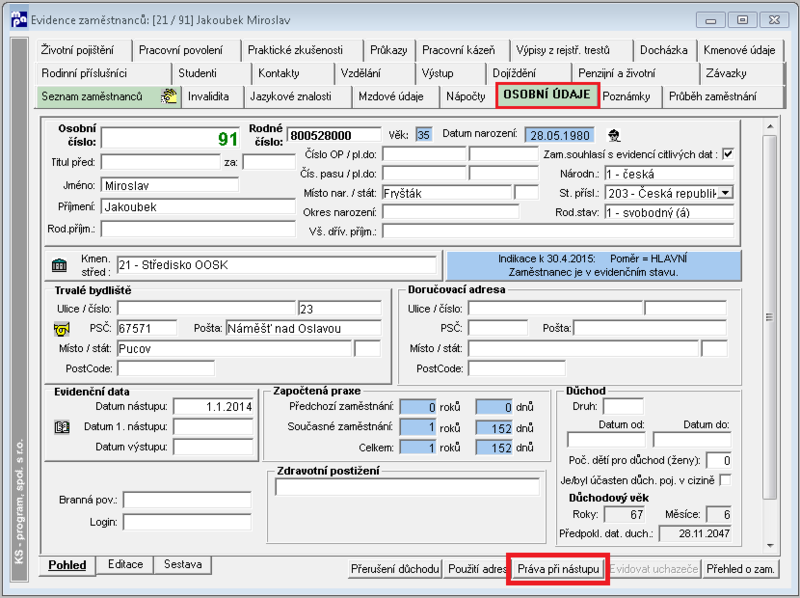Click the handshake icon beside Seznam zaměstnanců
The height and width of the screenshot is (598, 800).
pos(169,96)
